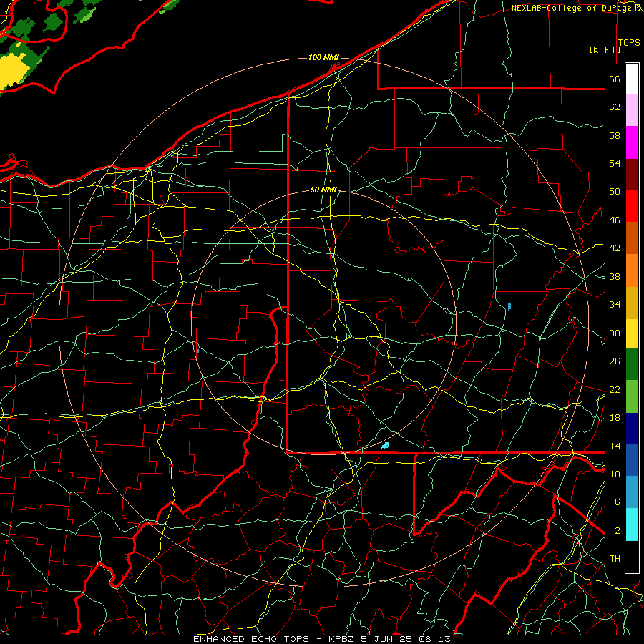Image resolution: width=644 pixels, height=644 pixels.
Task: Click the navy 22 kft legend swatch
Action: (632, 429)
